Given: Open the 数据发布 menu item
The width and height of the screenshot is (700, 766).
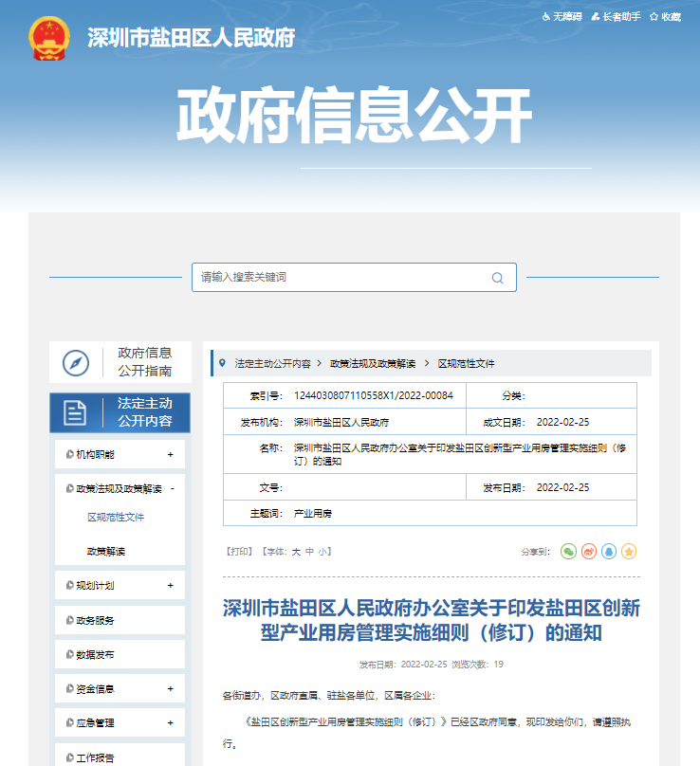Looking at the screenshot, I should [95, 655].
